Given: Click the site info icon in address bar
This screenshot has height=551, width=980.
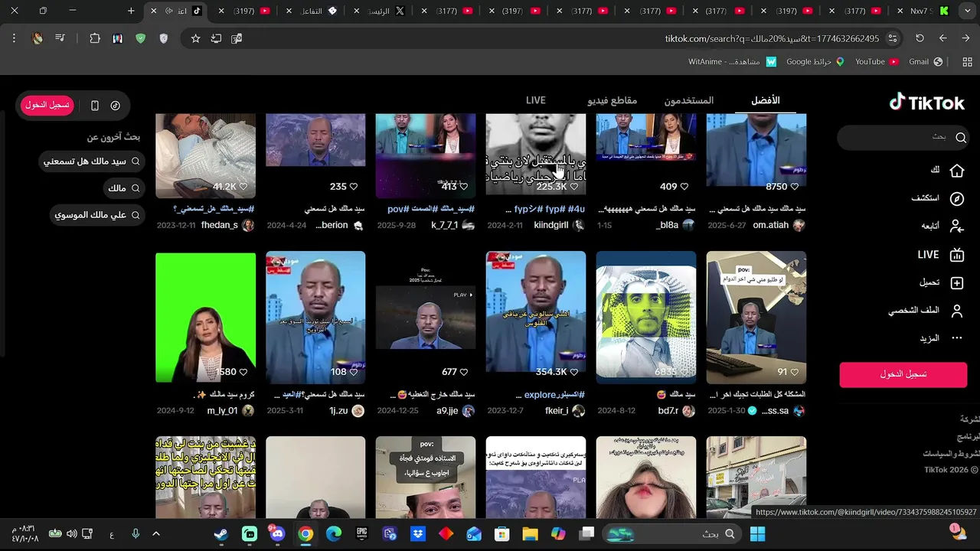Looking at the screenshot, I should coord(893,38).
